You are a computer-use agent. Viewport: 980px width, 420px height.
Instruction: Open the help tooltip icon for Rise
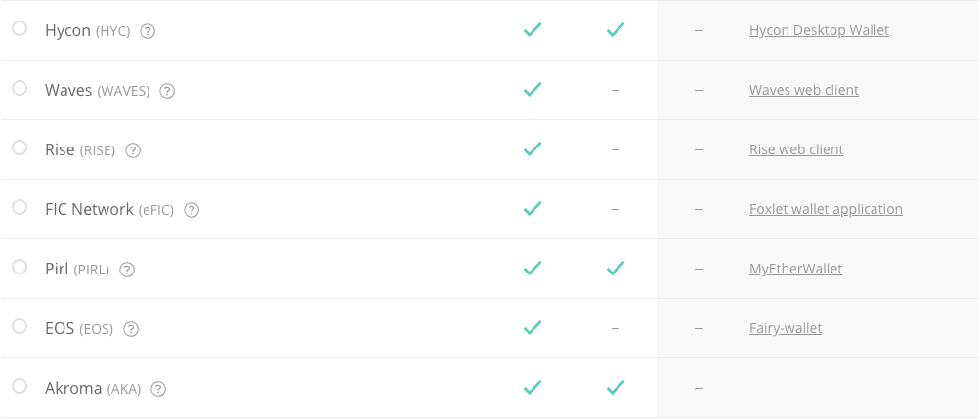133,150
